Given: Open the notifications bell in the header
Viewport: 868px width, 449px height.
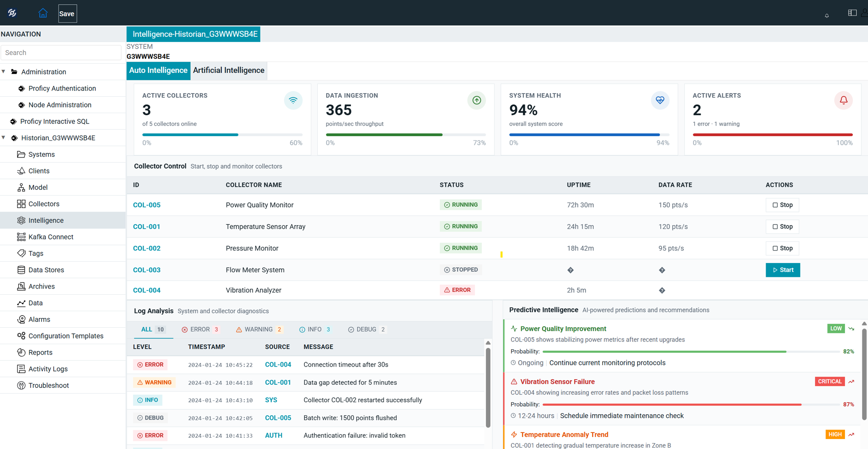Looking at the screenshot, I should [827, 16].
